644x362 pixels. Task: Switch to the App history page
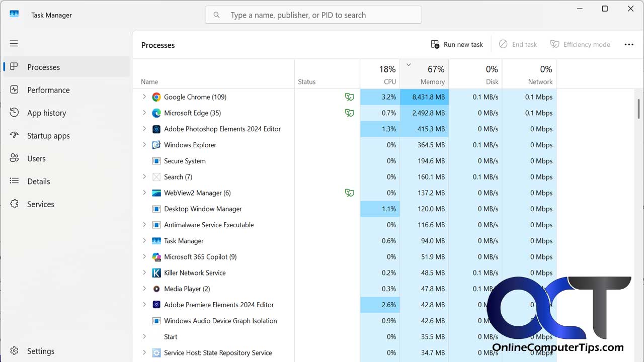[x=66, y=113]
